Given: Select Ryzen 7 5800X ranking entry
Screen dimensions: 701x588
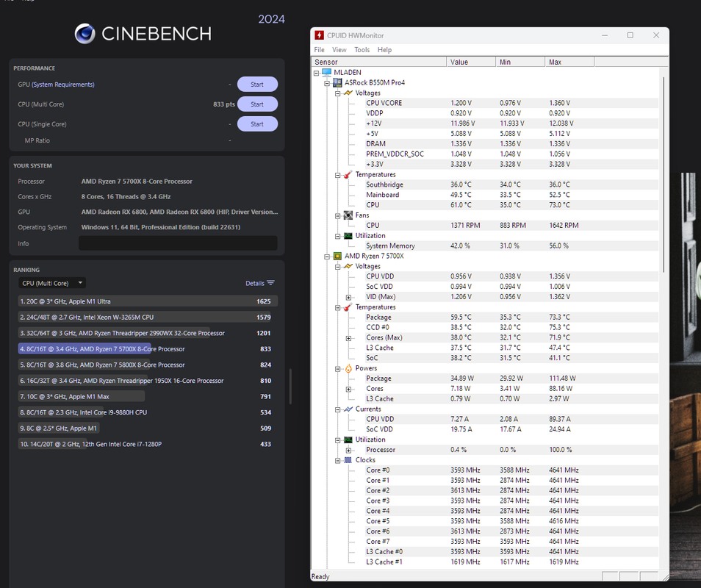Looking at the screenshot, I should pyautogui.click(x=148, y=365).
